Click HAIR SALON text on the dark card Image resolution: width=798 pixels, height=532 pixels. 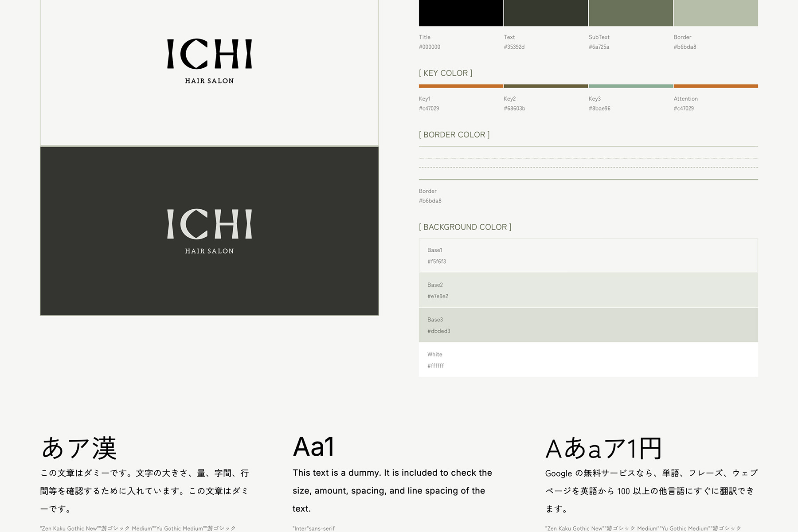209,251
